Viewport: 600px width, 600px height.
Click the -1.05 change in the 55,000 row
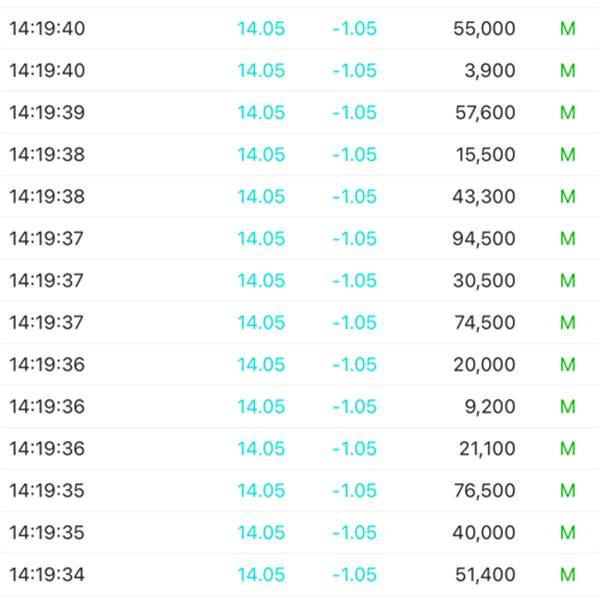pos(355,29)
